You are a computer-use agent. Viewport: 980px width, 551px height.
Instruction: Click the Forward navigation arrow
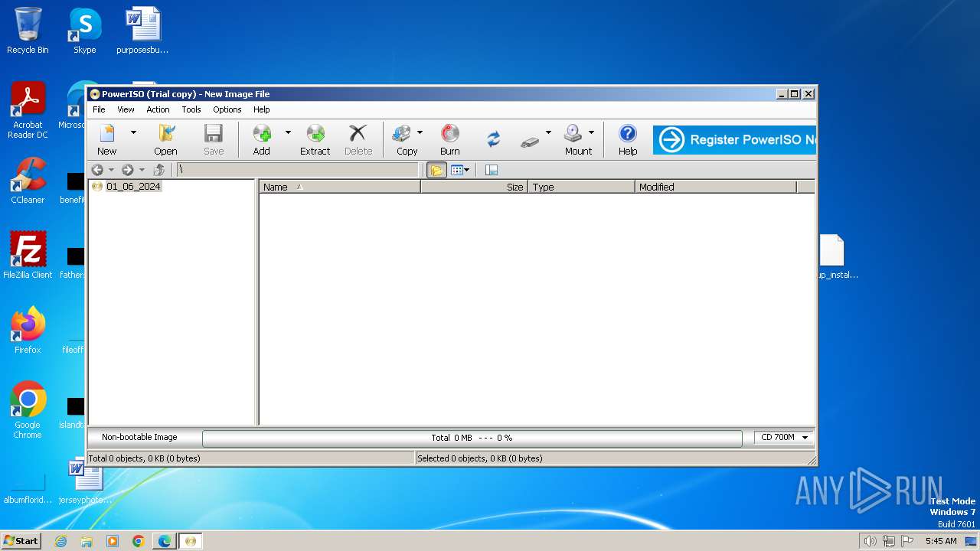(128, 170)
